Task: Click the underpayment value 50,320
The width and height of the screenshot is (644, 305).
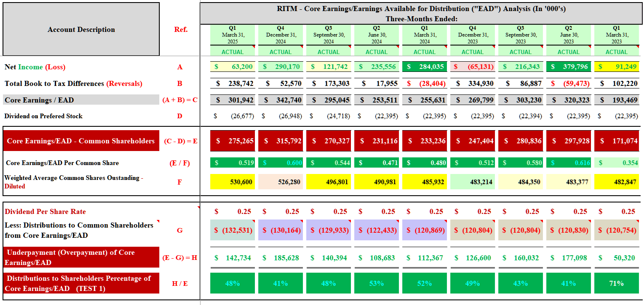Action: [616, 258]
